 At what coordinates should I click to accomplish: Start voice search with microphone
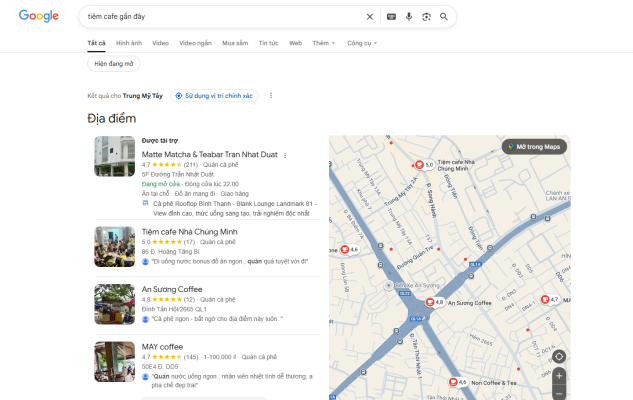[x=409, y=17]
